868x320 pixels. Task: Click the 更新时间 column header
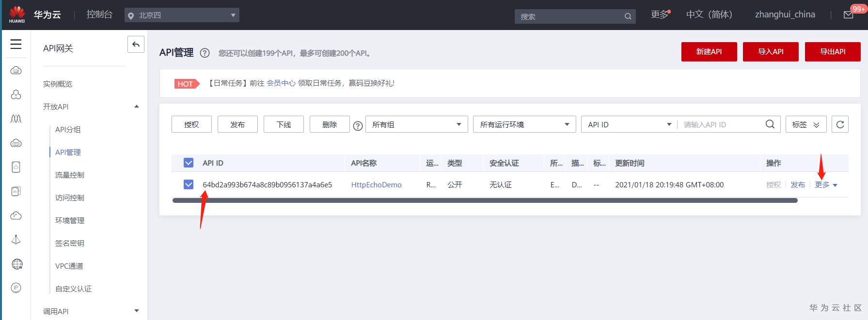coord(630,163)
